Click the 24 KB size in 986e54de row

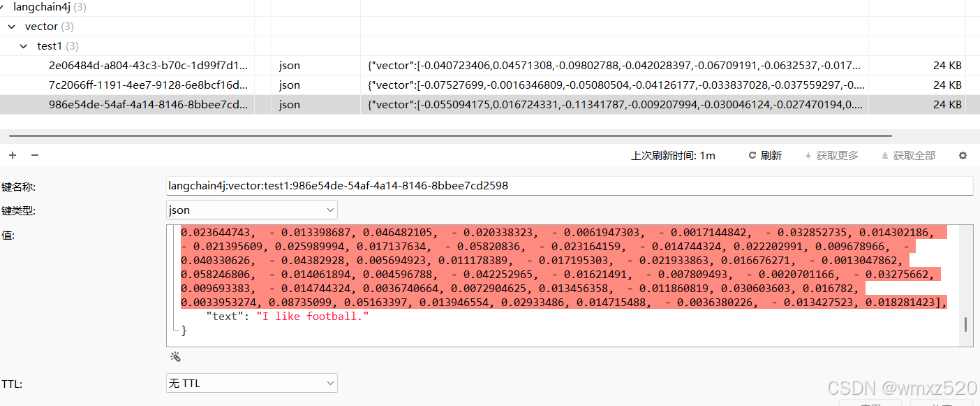pyautogui.click(x=947, y=105)
